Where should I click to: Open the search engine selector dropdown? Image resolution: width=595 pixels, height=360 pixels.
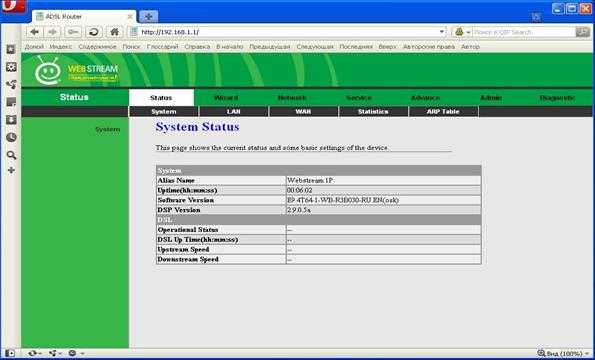[x=463, y=32]
